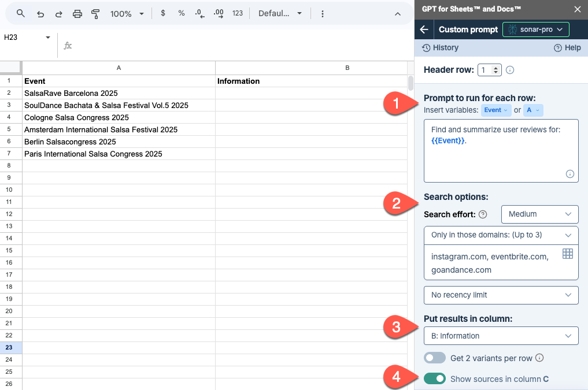Viewport: 588px width, 390px height.
Task: Click the {{Event}} variable in the prompt
Action: click(448, 140)
